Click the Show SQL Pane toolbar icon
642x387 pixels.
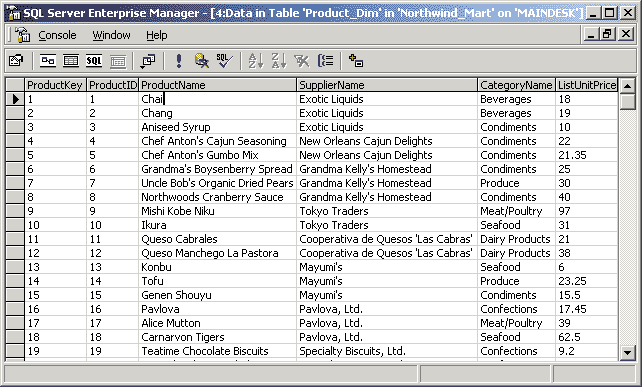click(x=94, y=61)
